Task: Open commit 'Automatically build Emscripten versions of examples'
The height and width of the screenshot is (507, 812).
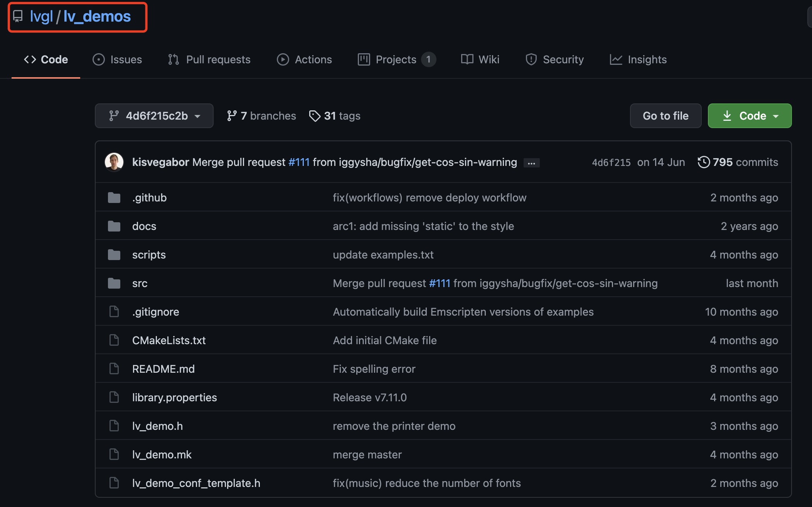Action: click(463, 312)
